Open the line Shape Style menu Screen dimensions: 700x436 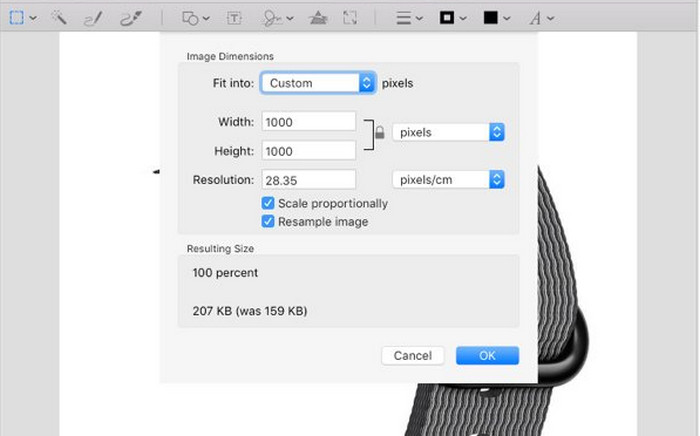pyautogui.click(x=407, y=18)
